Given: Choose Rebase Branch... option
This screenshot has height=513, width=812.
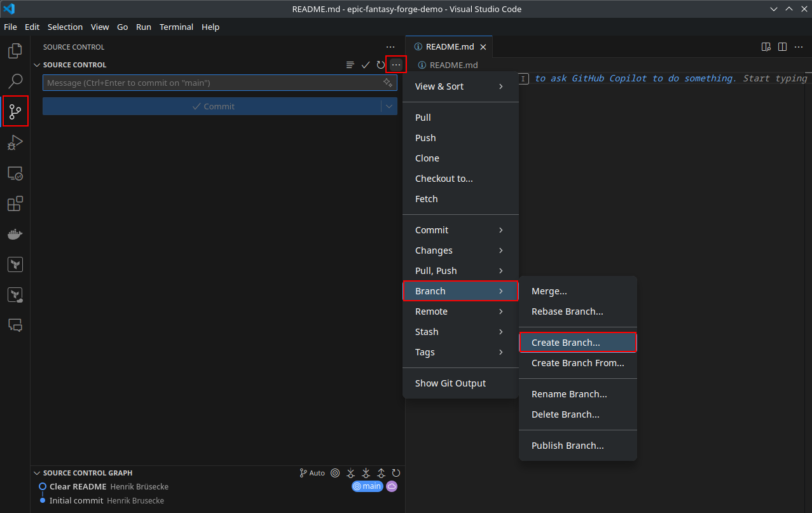Looking at the screenshot, I should click(578, 311).
